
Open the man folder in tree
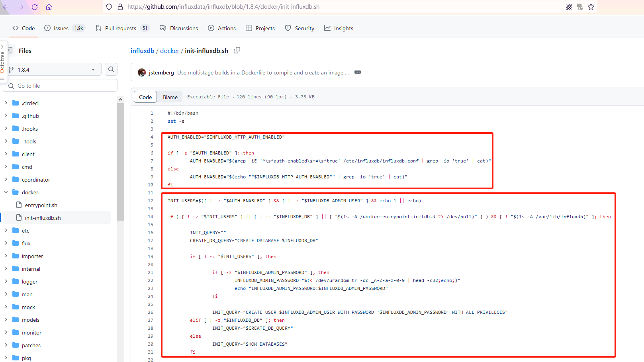[27, 294]
